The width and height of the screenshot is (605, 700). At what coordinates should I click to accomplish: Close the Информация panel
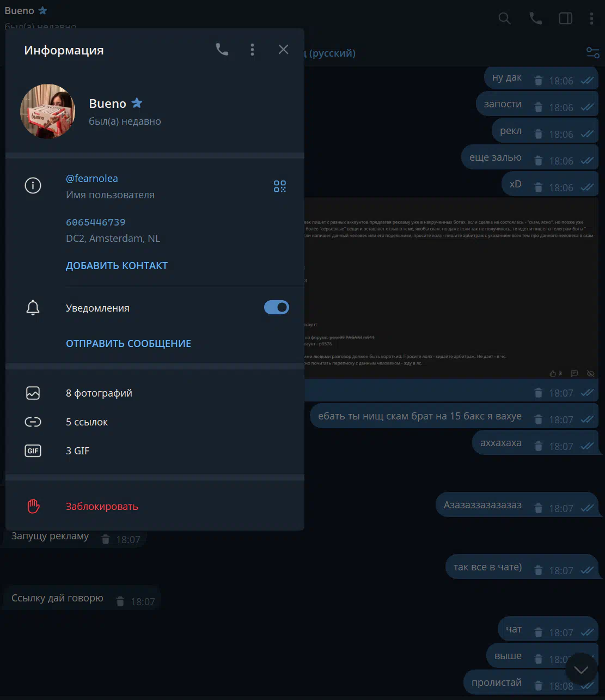283,50
